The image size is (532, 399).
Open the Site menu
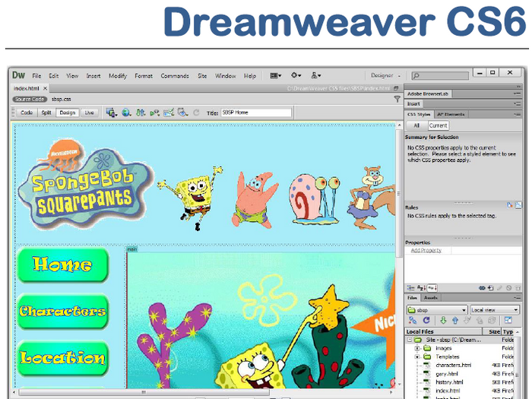coord(202,76)
